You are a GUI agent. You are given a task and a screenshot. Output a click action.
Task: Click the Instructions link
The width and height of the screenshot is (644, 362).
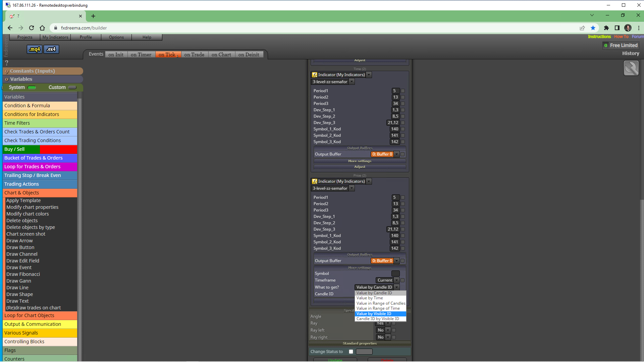coord(599,37)
